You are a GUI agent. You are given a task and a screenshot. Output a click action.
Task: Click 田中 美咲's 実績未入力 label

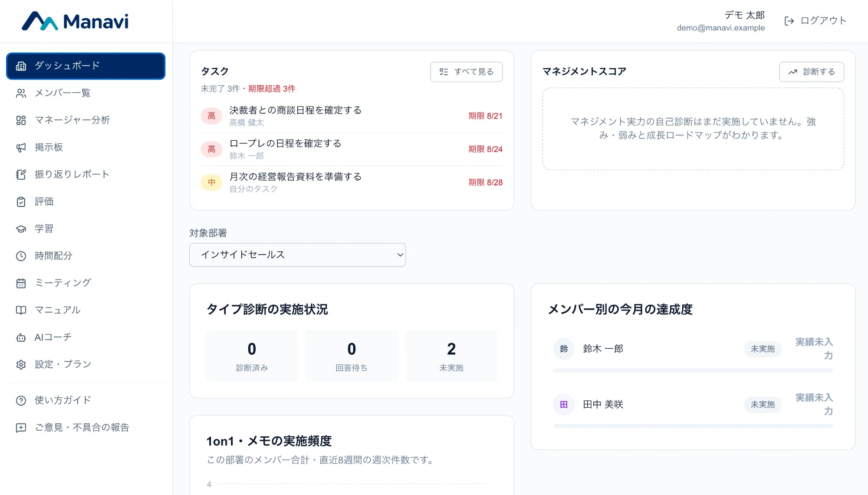[814, 404]
